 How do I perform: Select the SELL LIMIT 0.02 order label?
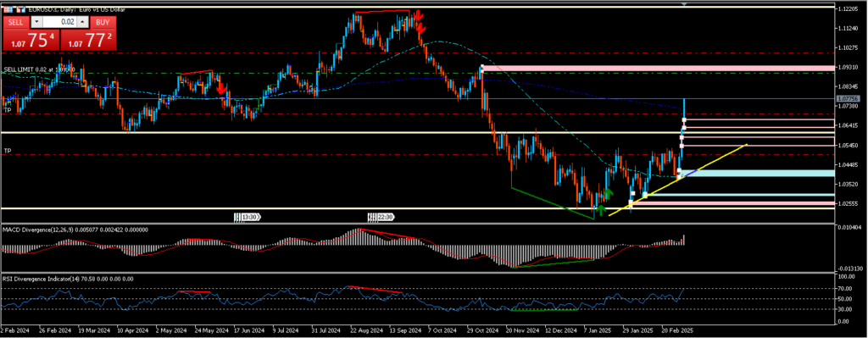38,69
